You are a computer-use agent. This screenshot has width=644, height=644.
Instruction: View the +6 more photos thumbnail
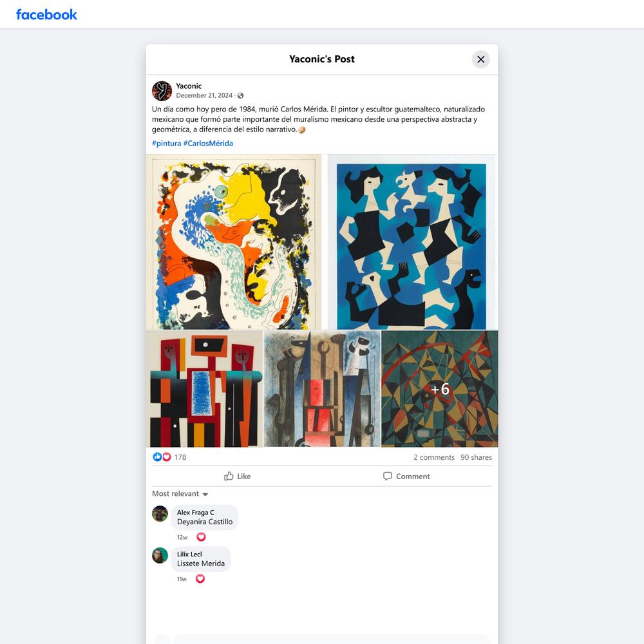(x=439, y=388)
